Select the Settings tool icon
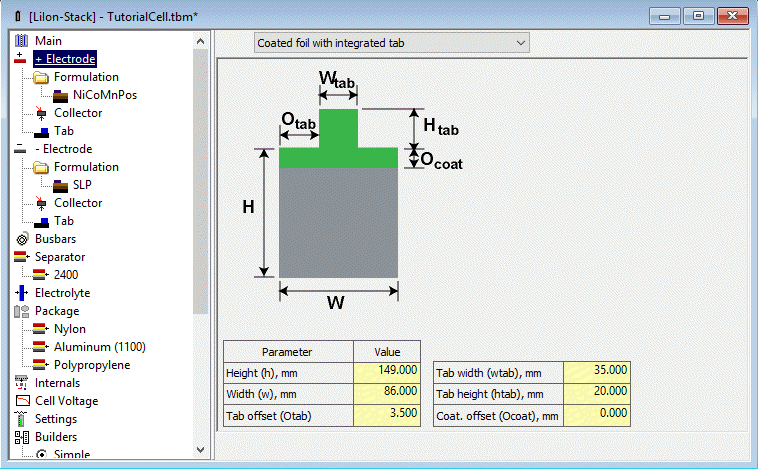The width and height of the screenshot is (758, 469). click(21, 419)
